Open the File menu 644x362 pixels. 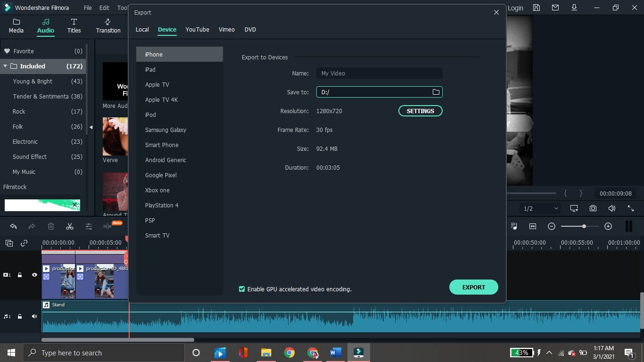click(88, 8)
